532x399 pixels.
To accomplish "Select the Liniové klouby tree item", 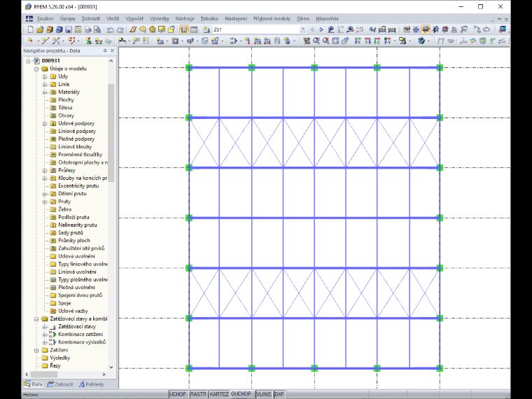I will [75, 146].
